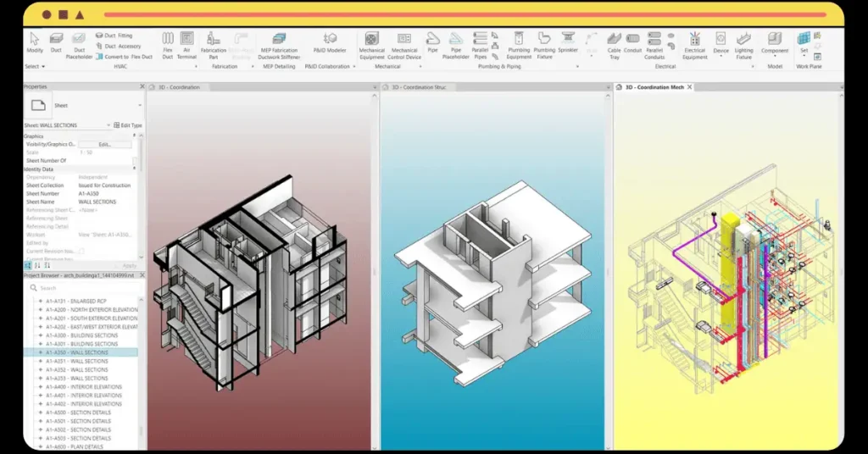Click the Sheet Number A1-A350 value

coord(88,194)
